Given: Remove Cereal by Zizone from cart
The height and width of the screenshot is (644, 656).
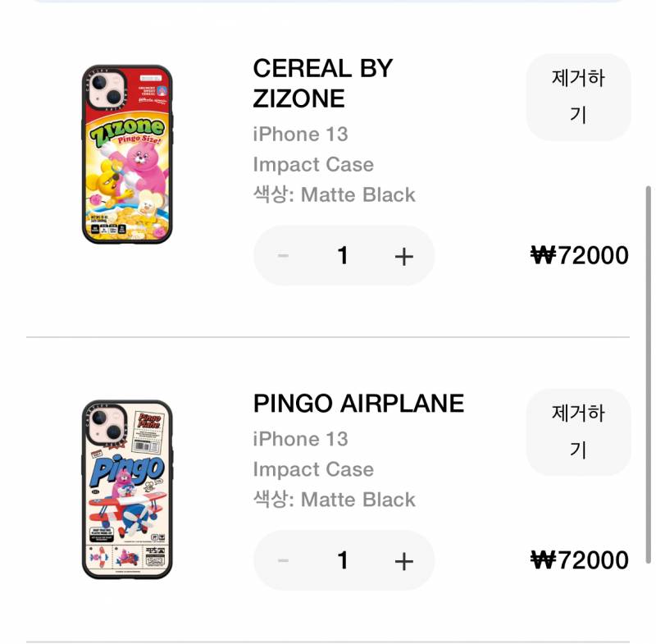Looking at the screenshot, I should pos(578,97).
